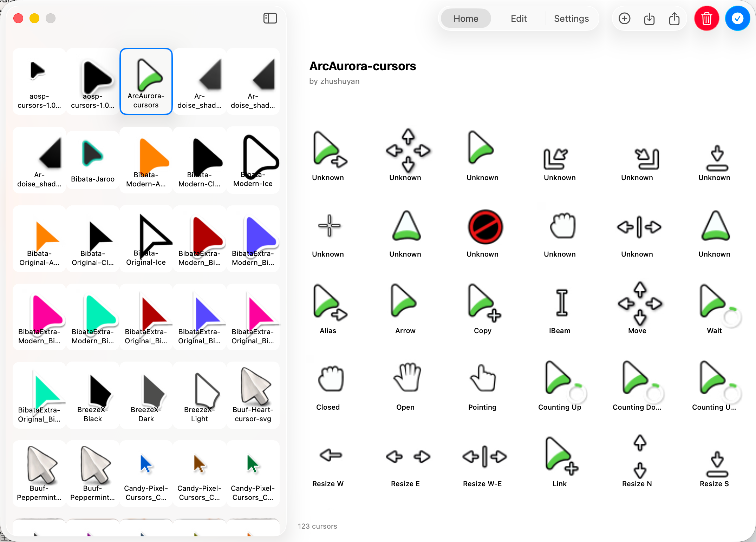This screenshot has height=542, width=756.
Task: Select the Pointing hand cursor
Action: point(483,378)
